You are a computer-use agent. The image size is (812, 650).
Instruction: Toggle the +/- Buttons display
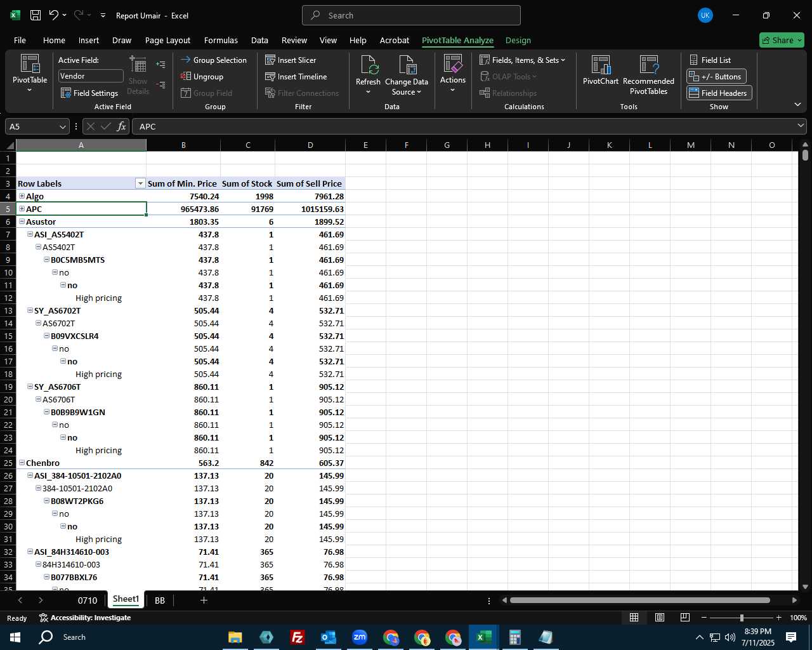(716, 76)
